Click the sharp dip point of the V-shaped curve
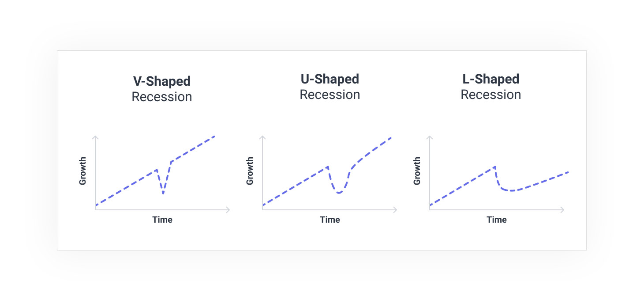The image size is (644, 296). [x=163, y=193]
